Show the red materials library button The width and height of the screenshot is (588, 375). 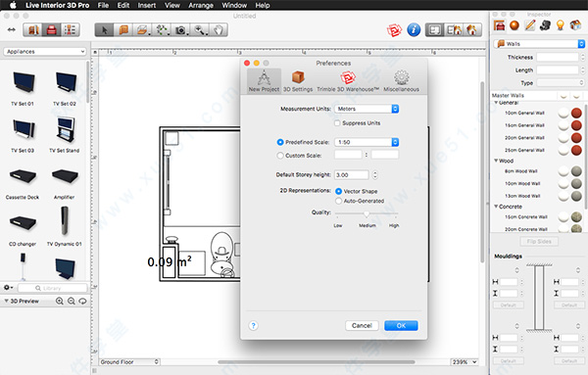coord(52,30)
